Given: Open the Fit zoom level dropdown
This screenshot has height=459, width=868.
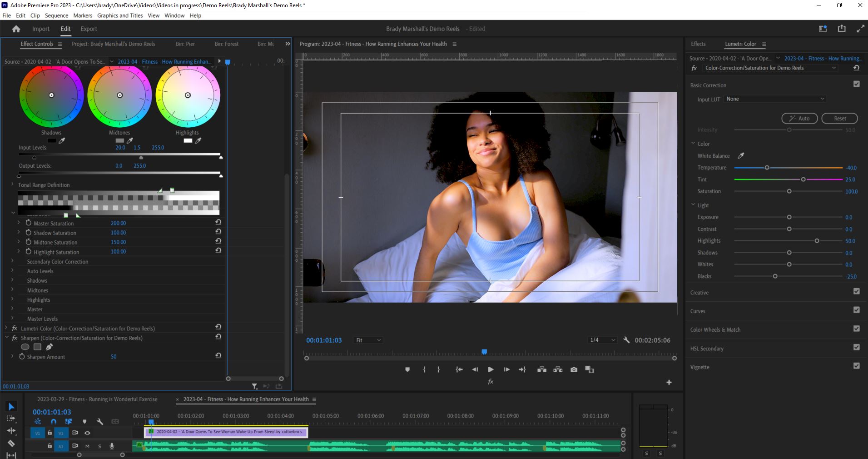Looking at the screenshot, I should tap(368, 340).
